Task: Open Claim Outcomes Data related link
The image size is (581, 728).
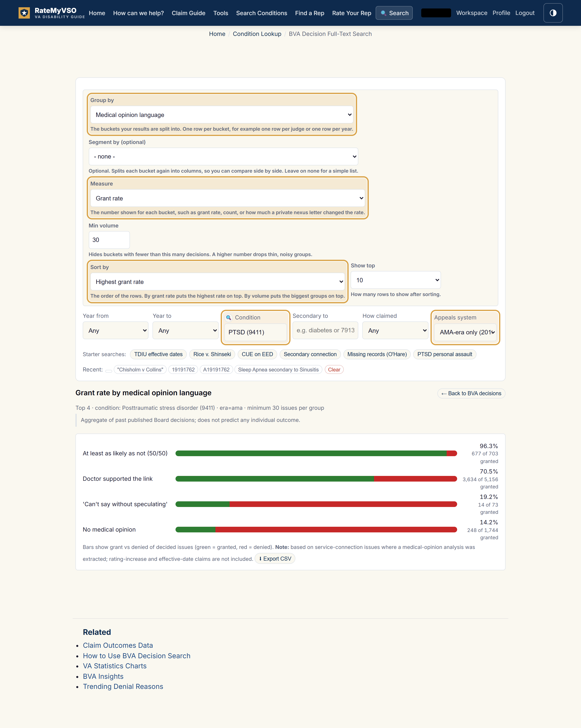Action: point(118,645)
